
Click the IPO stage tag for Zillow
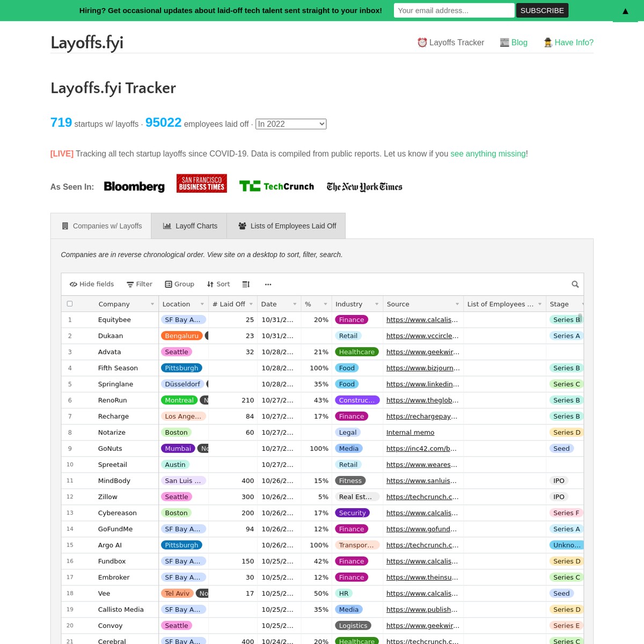559,497
